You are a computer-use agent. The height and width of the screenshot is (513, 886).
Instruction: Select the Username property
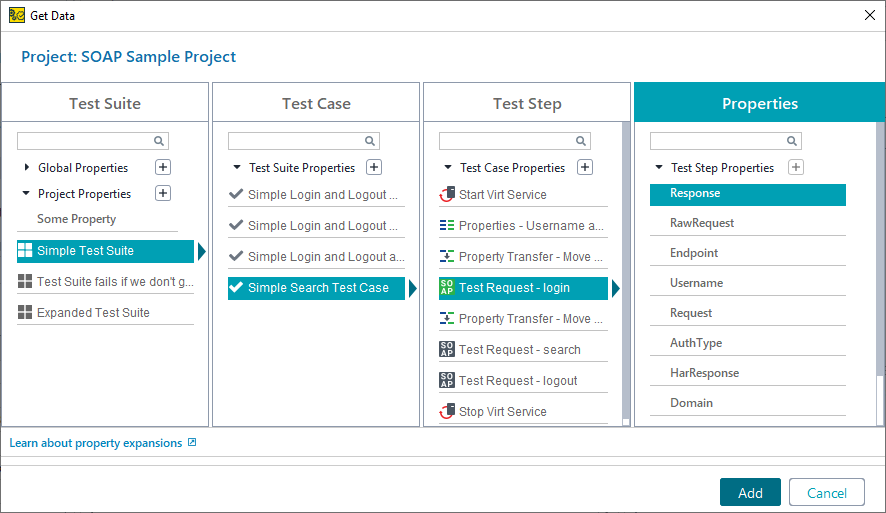[748, 282]
